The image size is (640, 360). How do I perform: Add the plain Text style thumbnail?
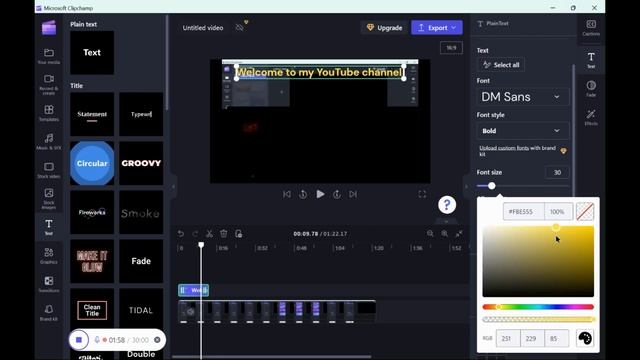point(92,52)
